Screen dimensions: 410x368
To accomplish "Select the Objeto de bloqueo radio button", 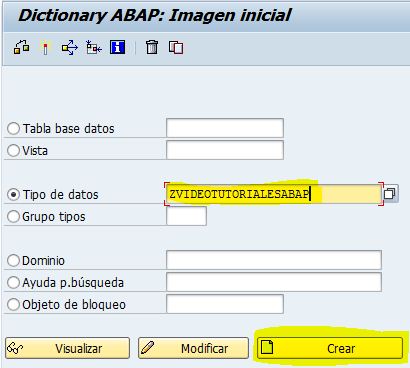I will coord(13,305).
